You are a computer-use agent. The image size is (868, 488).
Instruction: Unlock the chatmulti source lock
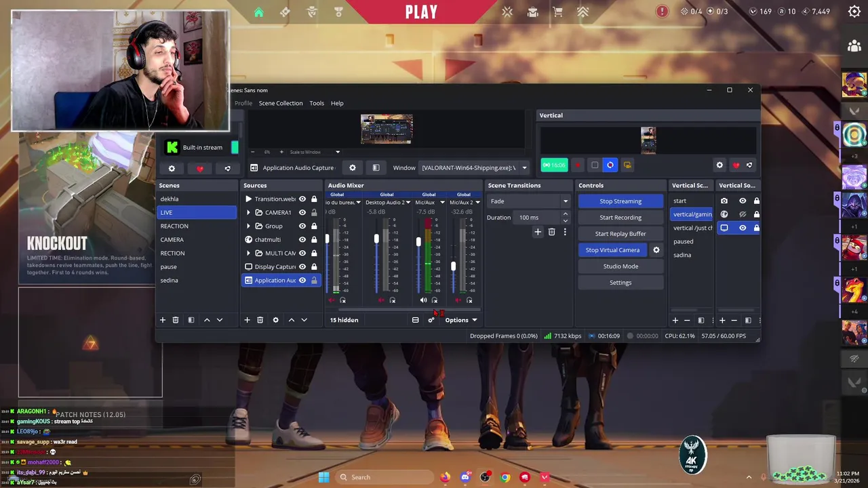(x=314, y=239)
